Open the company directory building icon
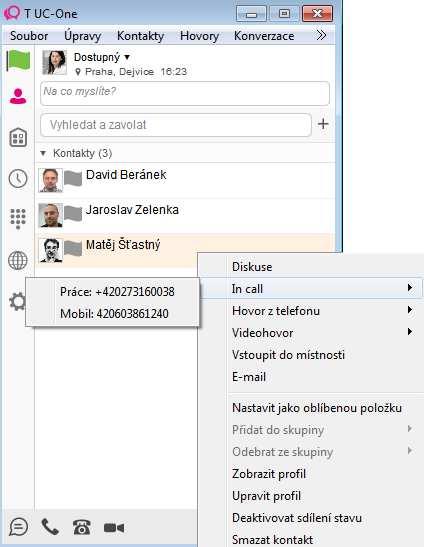Screen dimensions: 424x547 point(18,137)
